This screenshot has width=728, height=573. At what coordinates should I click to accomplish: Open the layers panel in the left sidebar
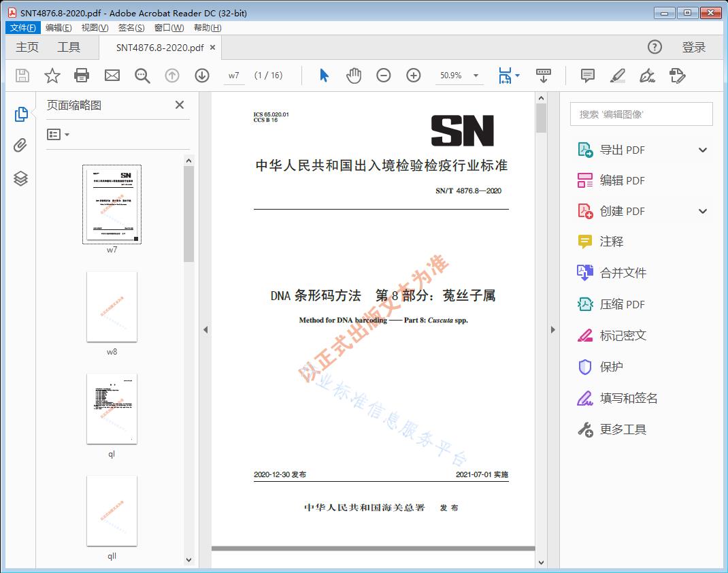(x=20, y=178)
